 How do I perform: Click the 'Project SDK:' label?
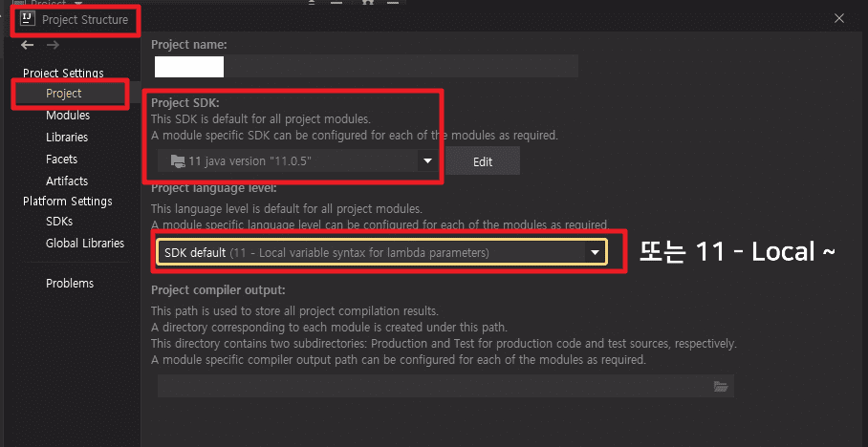click(185, 103)
